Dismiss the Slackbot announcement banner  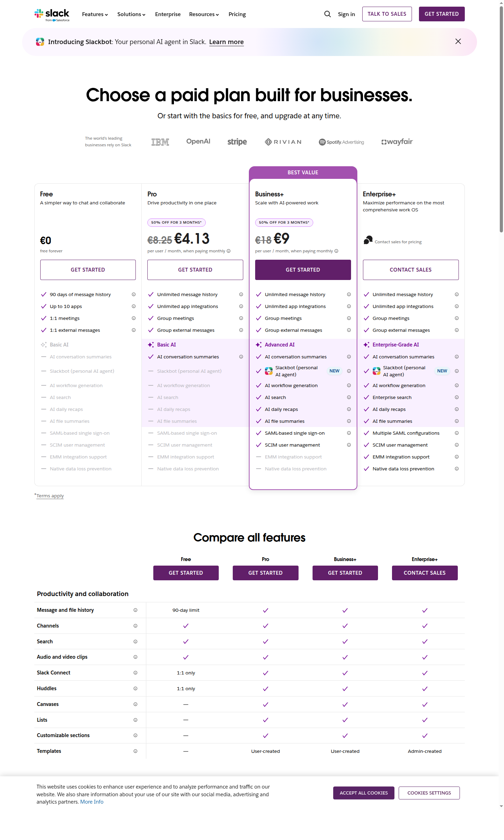click(458, 41)
